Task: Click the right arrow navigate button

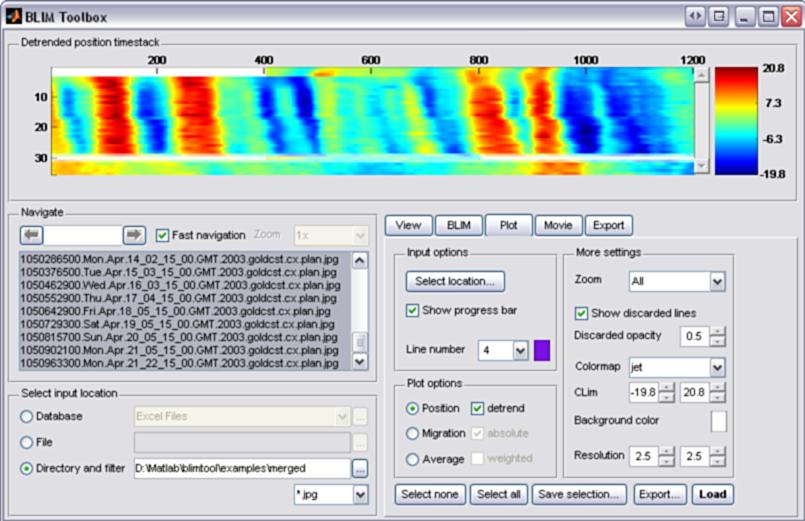Action: [x=135, y=235]
